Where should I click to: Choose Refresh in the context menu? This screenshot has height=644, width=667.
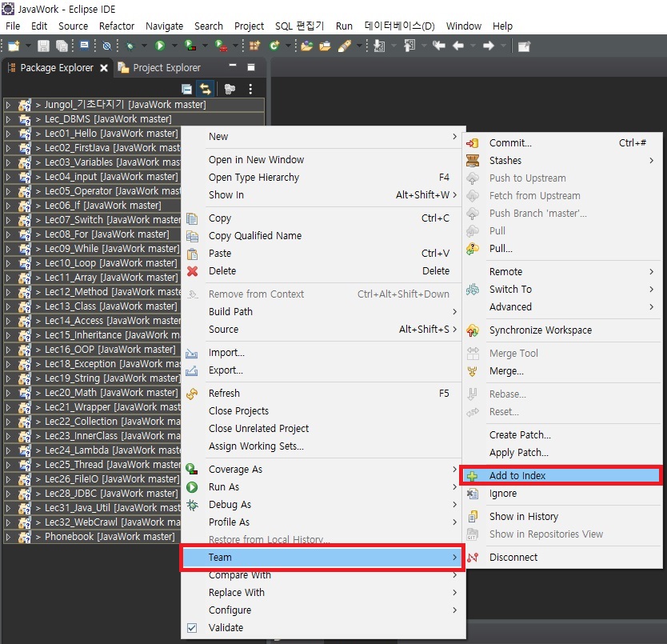pos(322,394)
